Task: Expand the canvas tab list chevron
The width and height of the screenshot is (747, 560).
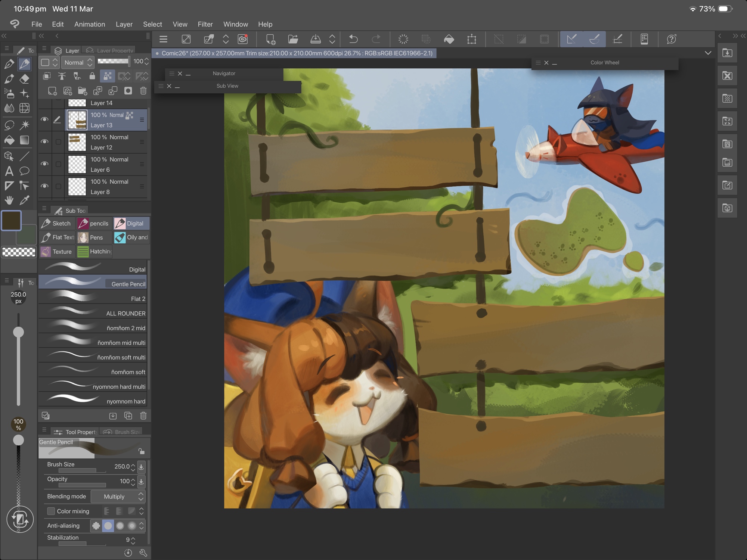Action: (708, 53)
